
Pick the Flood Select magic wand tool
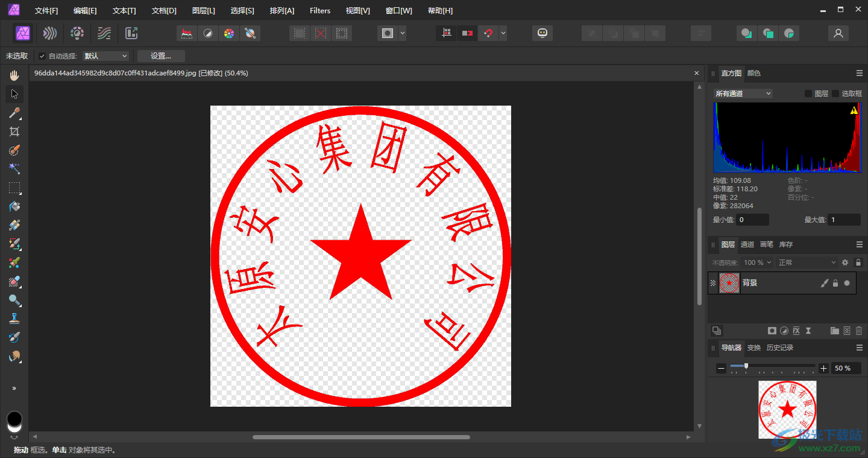pyautogui.click(x=14, y=169)
